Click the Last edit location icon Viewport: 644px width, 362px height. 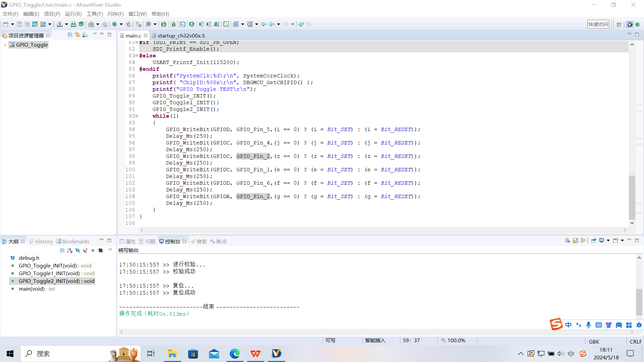point(264,24)
